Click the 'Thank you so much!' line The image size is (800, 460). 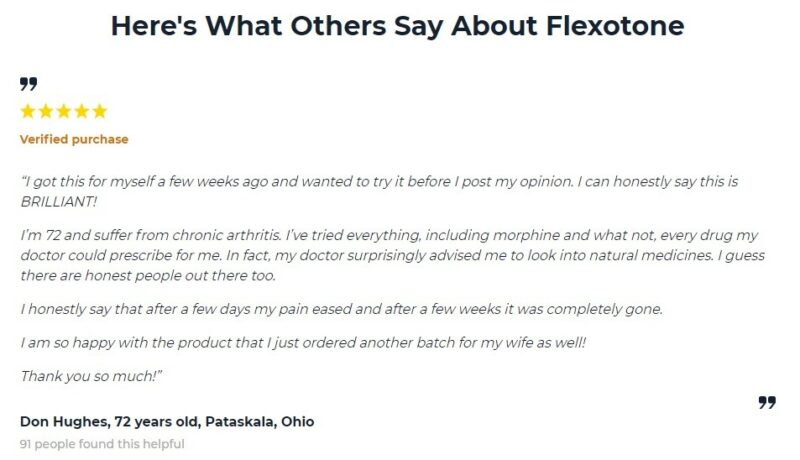pyautogui.click(x=79, y=376)
